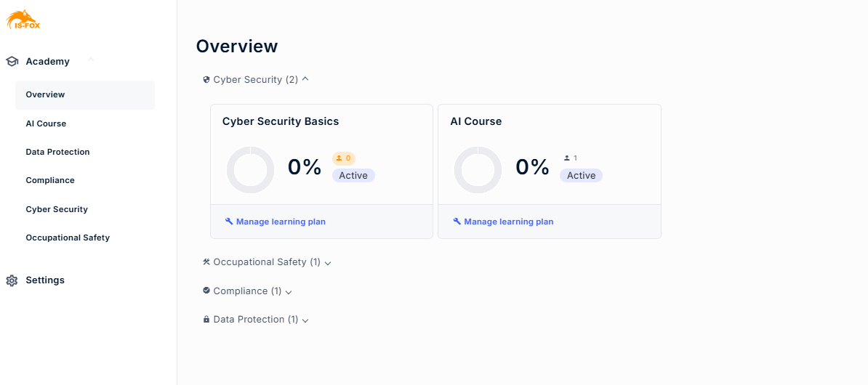Select Occupational Safety in the sidebar menu

click(68, 238)
